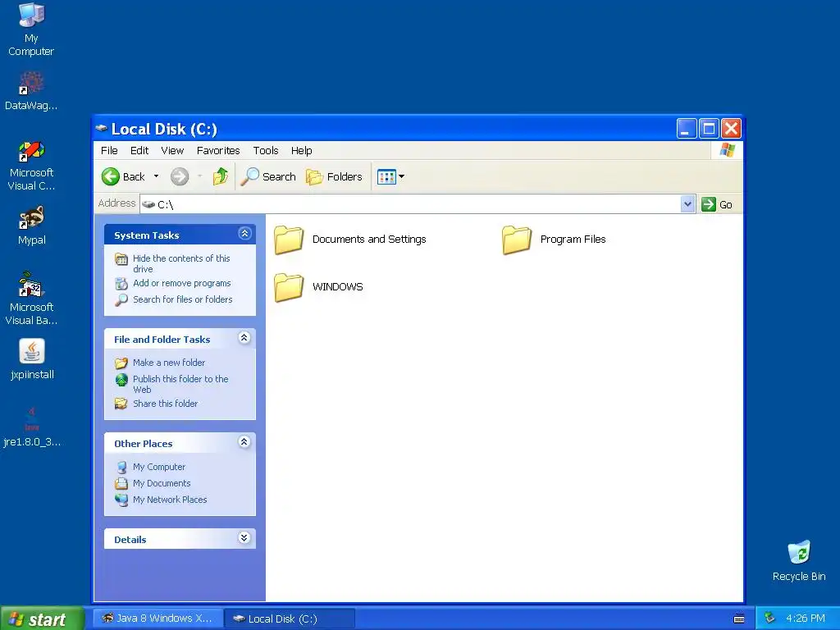
Task: Click the Go button beside address bar
Action: (x=717, y=204)
